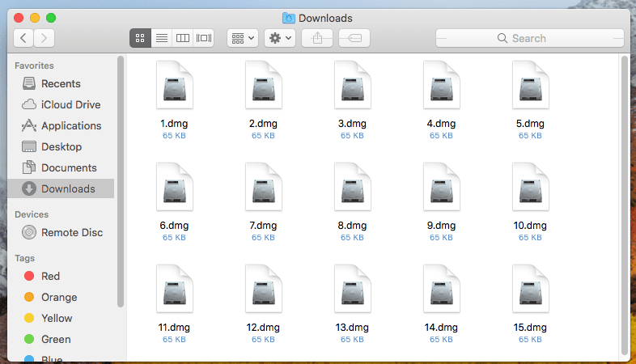Select the 3.dmg file icon
636x364 pixels.
pyautogui.click(x=353, y=85)
